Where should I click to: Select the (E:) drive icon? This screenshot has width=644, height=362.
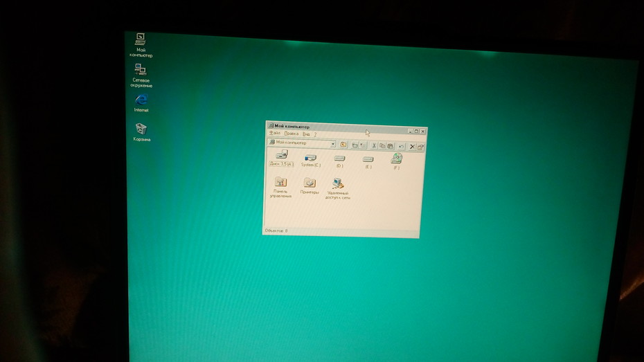coord(368,162)
